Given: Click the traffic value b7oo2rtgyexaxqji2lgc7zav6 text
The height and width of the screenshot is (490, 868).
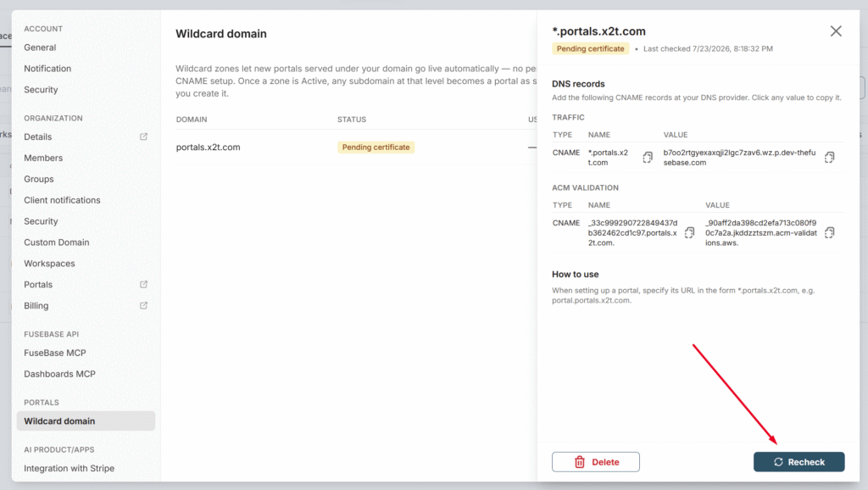Looking at the screenshot, I should click(x=739, y=158).
